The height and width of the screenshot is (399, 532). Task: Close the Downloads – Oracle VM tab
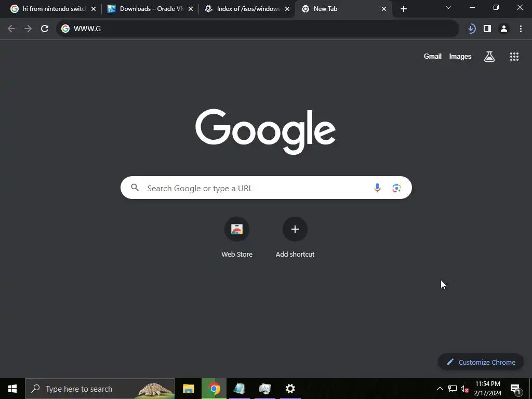(x=191, y=9)
